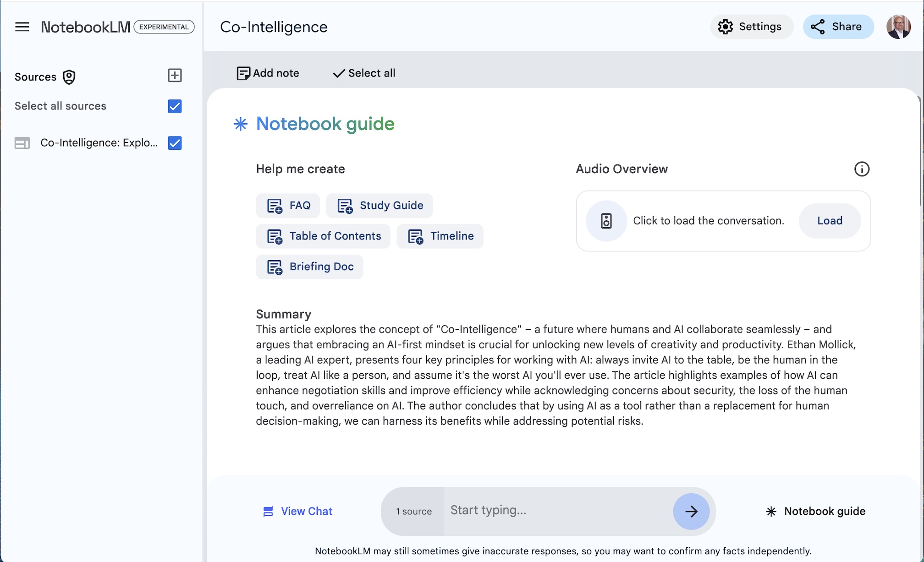This screenshot has height=562, width=924.
Task: Uncheck the Co-Intelligence source checkbox
Action: (175, 143)
